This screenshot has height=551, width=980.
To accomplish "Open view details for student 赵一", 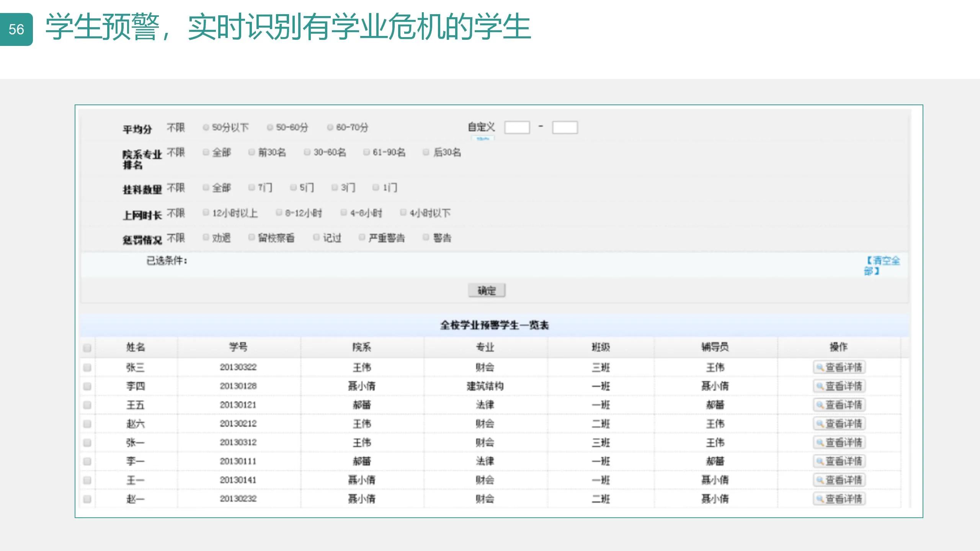I will 839,499.
